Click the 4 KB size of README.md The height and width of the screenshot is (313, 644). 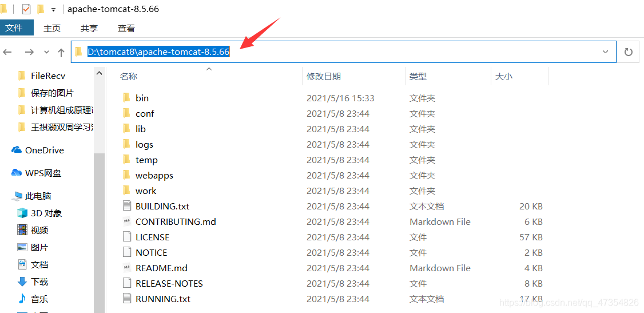click(x=534, y=268)
